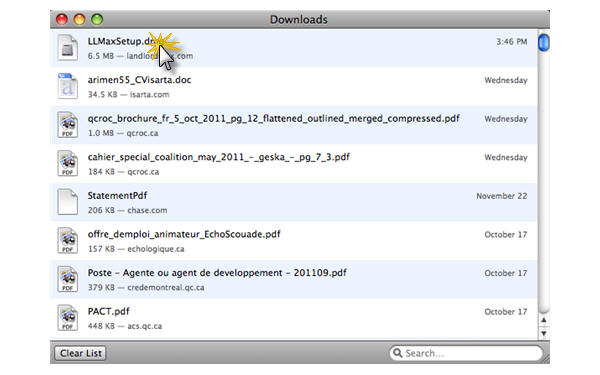600x375 pixels.
Task: Select qcroc_brochure_fr_5_oct_2011 file name
Action: [x=274, y=119]
